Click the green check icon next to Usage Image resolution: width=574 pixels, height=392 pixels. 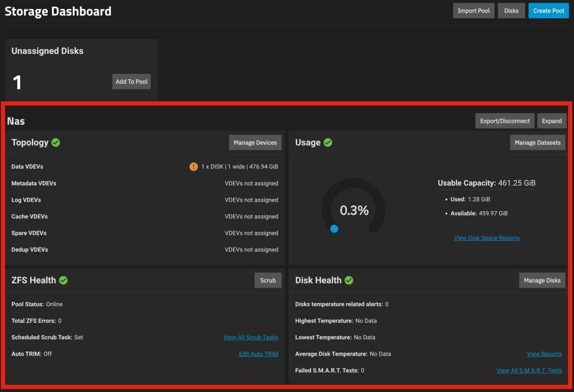coord(328,142)
